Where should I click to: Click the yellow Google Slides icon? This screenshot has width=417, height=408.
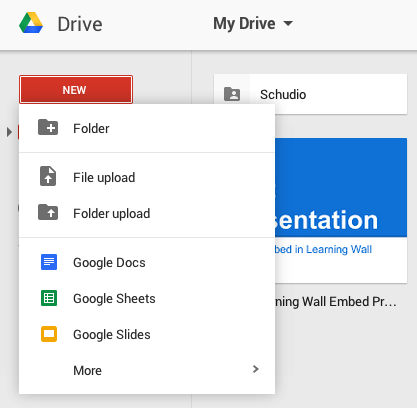tap(49, 334)
